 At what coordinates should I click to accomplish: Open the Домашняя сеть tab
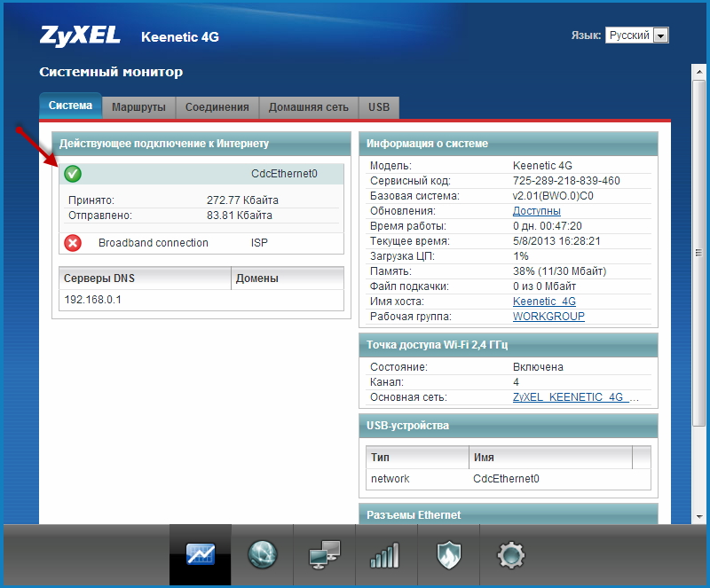308,107
